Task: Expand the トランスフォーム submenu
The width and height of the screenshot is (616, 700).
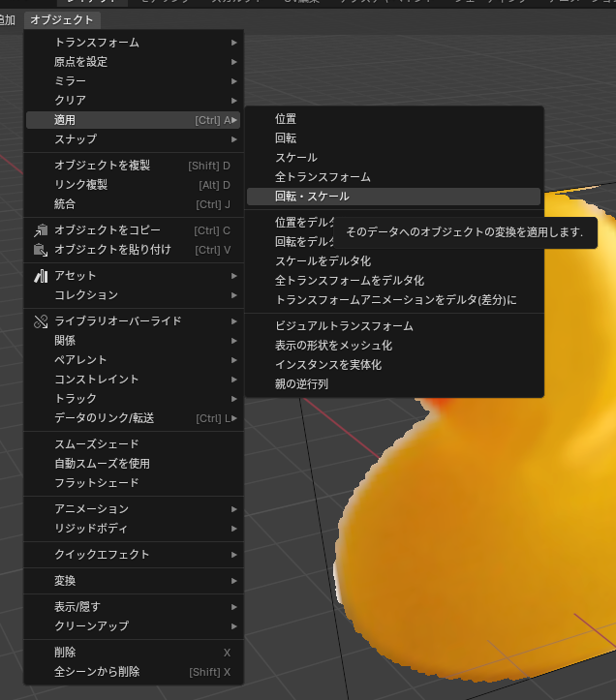Action: coord(133,43)
